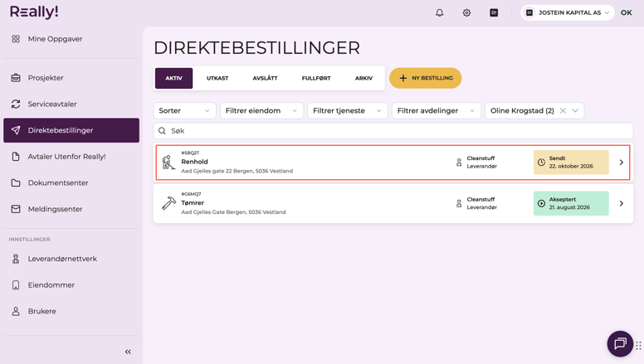This screenshot has width=644, height=364.
Task: Click the Leverandørnettverk person icon
Action: [x=16, y=259]
